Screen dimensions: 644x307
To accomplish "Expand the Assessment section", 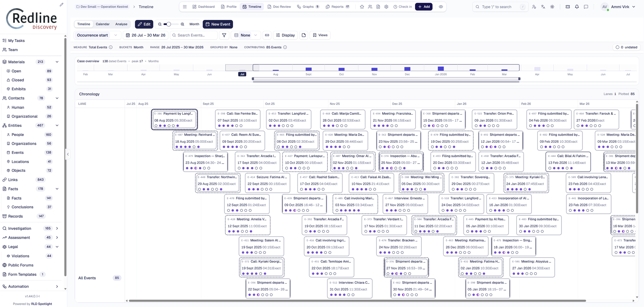I will [57, 238].
